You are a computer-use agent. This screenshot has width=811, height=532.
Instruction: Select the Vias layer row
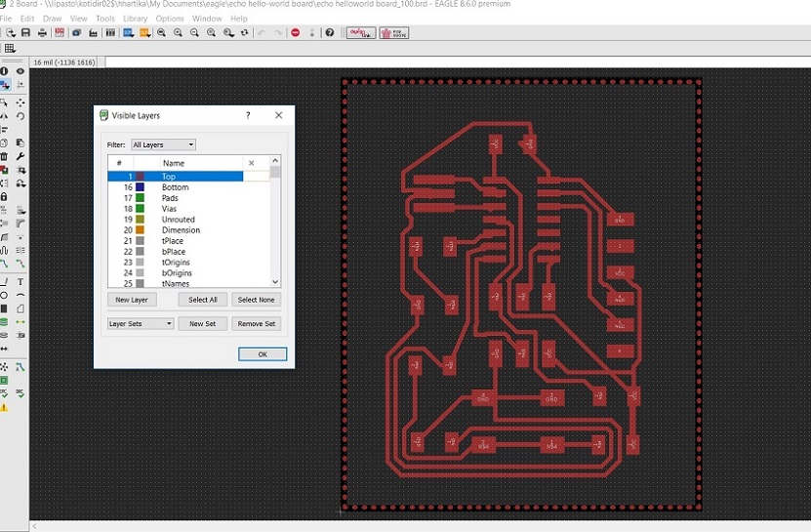pos(188,209)
